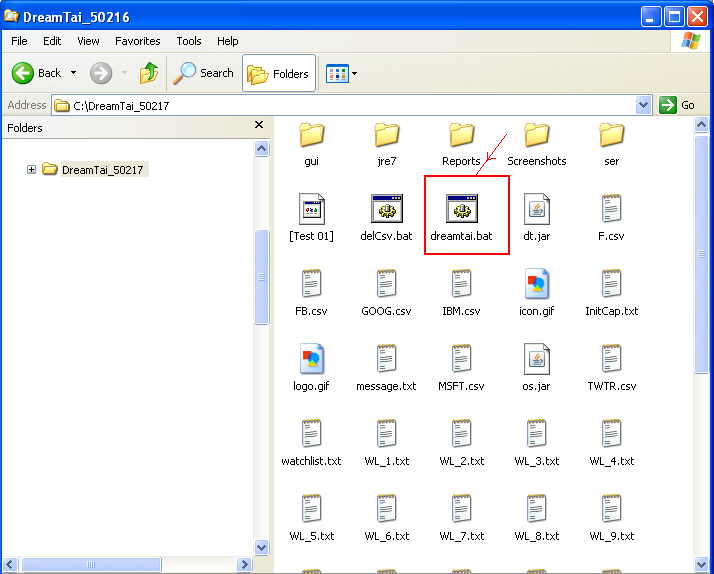
Task: Click Folders pane scroll-down arrow
Action: 261,547
